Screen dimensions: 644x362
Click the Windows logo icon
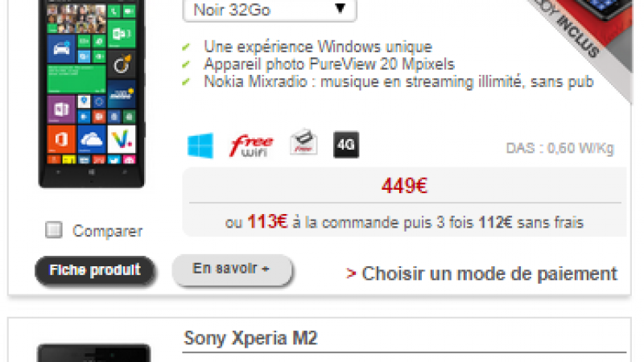coord(200,146)
